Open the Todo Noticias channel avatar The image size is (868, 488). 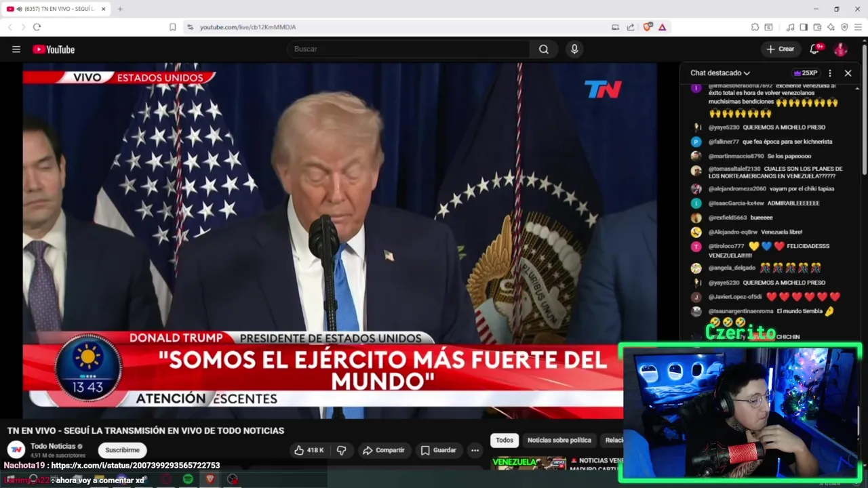tap(16, 450)
